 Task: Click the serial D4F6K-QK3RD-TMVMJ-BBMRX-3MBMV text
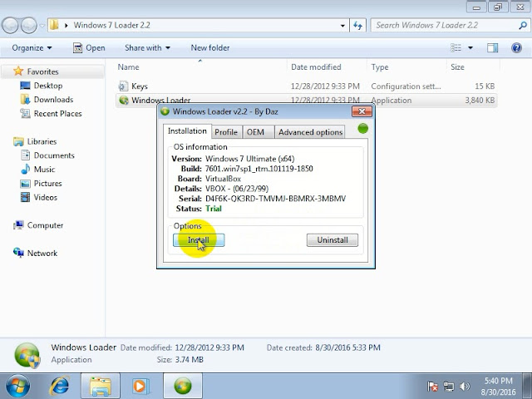click(275, 199)
